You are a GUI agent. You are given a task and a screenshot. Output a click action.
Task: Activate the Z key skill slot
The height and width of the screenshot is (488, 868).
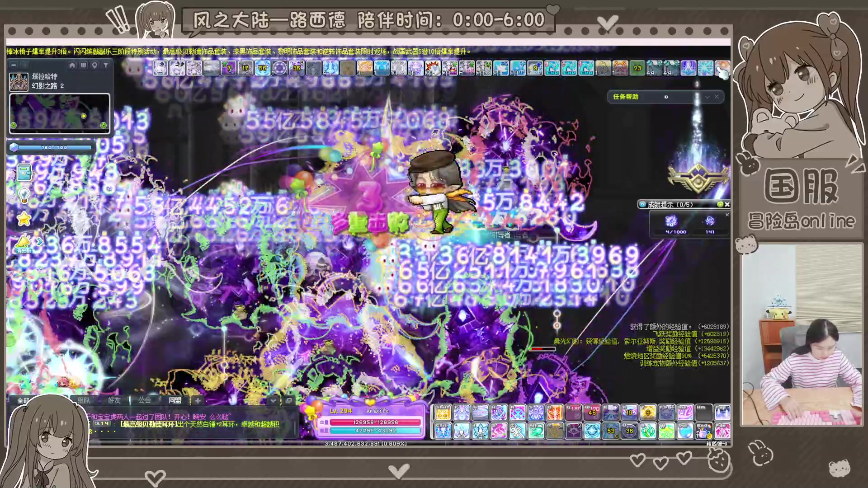pos(518,431)
